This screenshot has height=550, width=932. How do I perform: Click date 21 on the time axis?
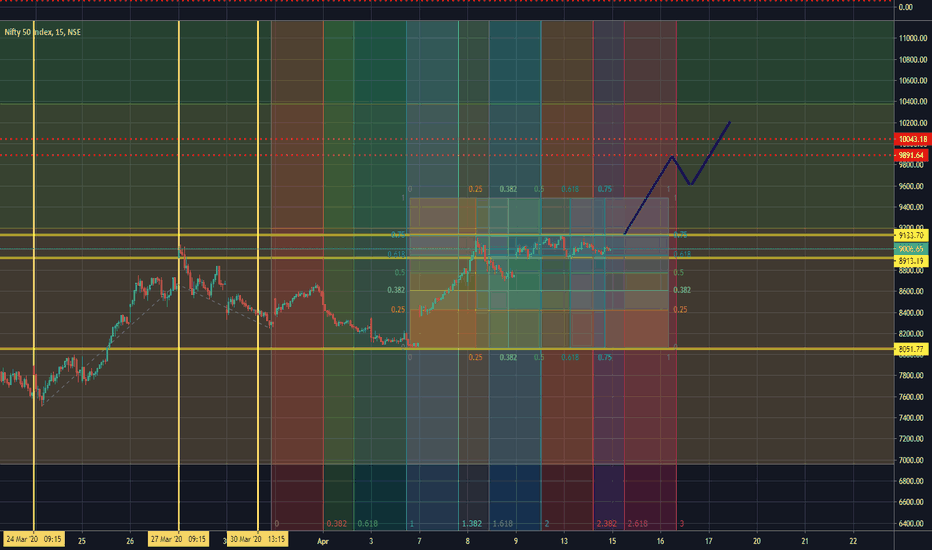[805, 541]
